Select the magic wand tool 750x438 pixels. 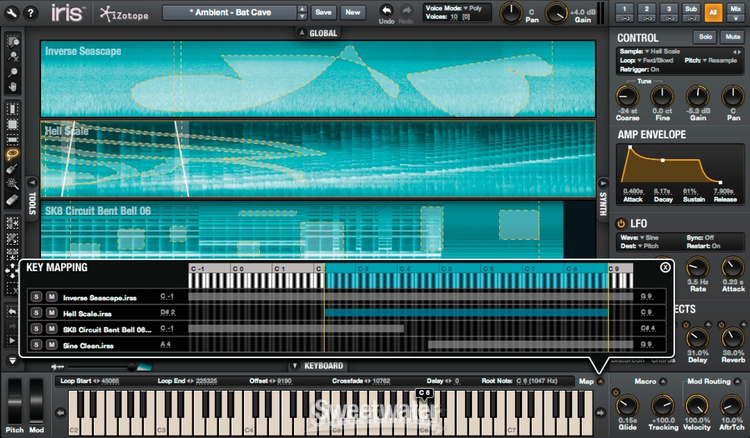coord(12,184)
